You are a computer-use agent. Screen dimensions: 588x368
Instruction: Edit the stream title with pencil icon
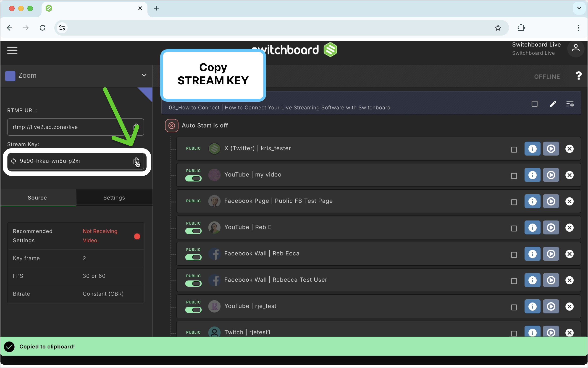click(x=553, y=104)
